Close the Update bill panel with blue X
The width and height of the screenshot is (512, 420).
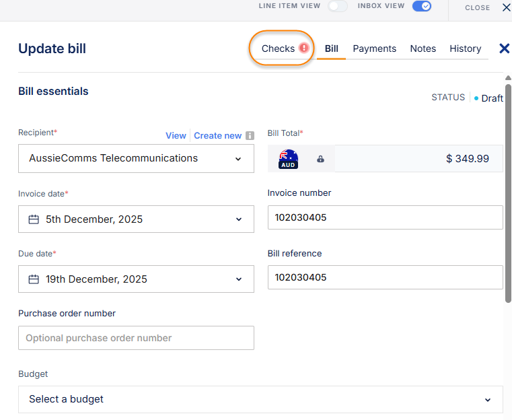tap(504, 48)
